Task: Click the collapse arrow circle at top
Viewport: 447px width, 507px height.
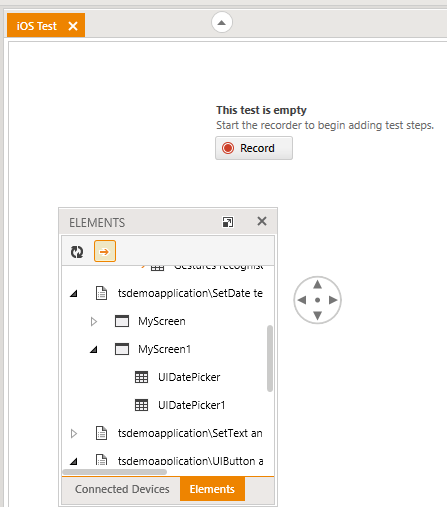Action: coord(222,22)
